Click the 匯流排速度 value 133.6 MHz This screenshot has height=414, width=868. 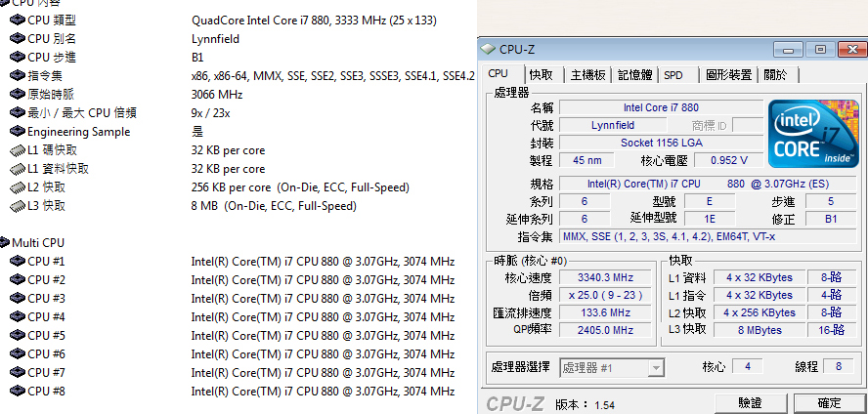(605, 312)
